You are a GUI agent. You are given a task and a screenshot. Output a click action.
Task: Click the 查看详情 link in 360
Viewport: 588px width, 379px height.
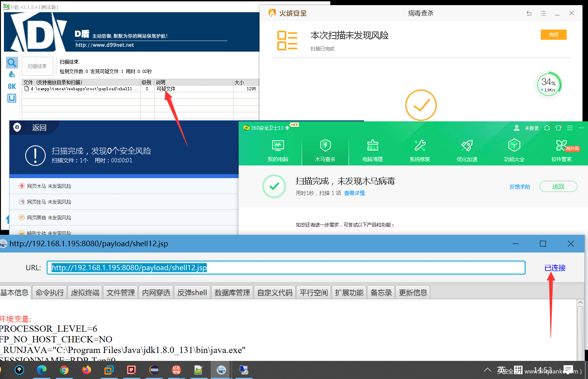354,193
